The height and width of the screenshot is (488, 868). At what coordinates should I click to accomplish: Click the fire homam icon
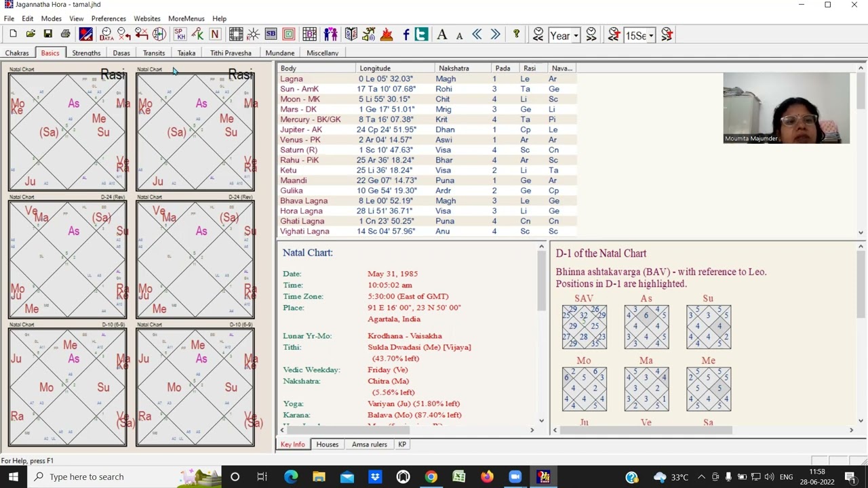(x=386, y=35)
